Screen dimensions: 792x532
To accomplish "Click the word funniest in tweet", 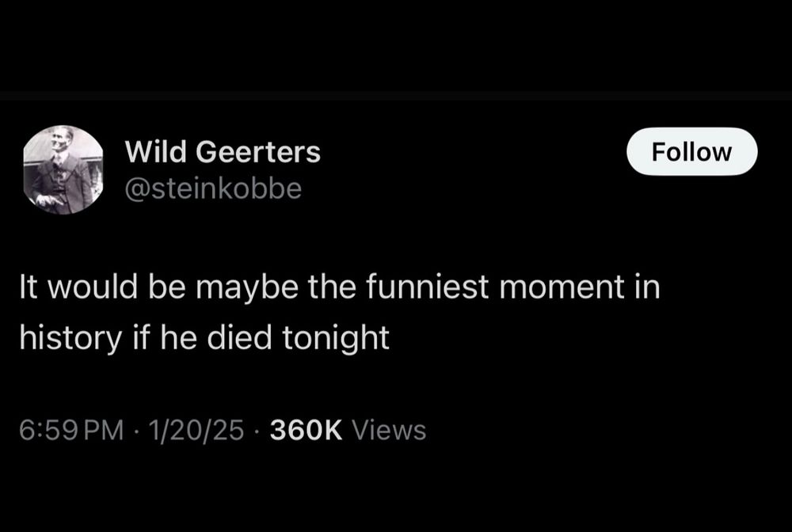I will [x=427, y=287].
